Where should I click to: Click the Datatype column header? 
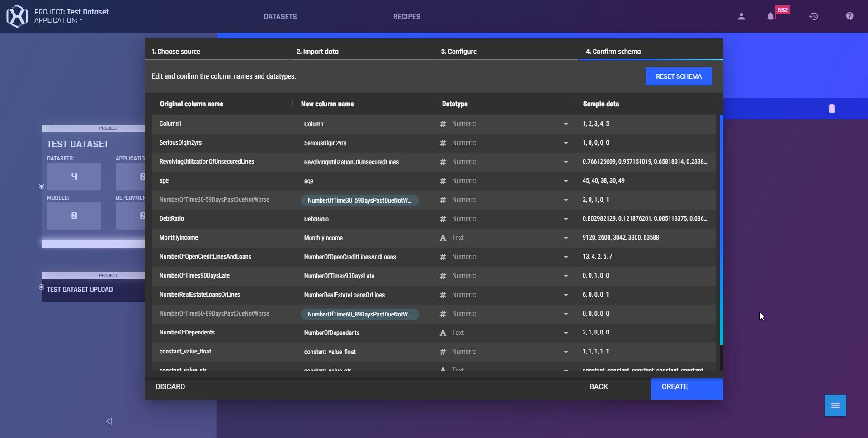[455, 104]
